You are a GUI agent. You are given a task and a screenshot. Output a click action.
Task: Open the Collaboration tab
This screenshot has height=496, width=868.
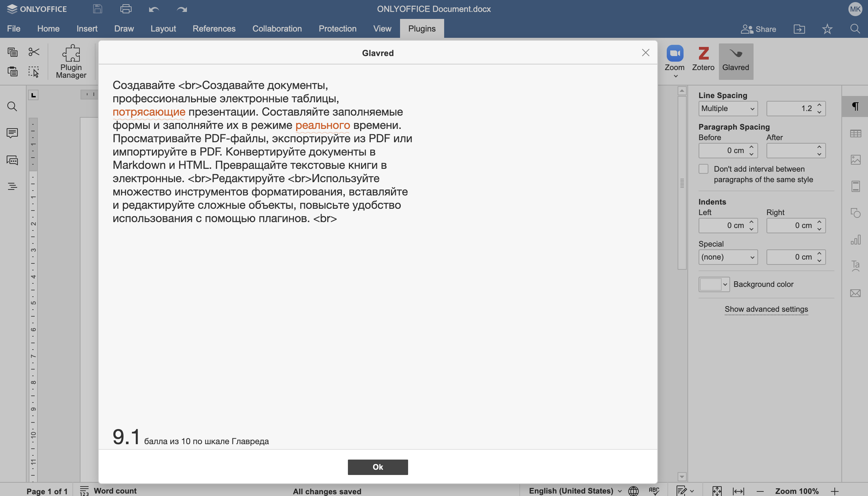[277, 29]
